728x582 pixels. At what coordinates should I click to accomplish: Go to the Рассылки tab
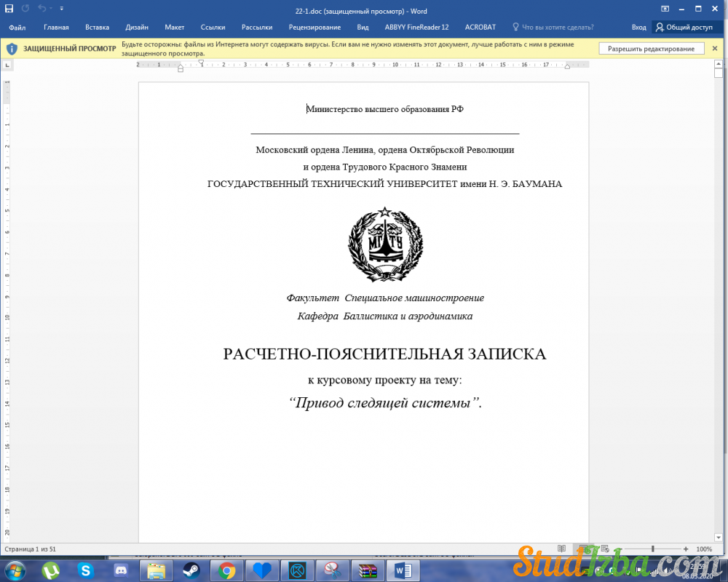[257, 28]
